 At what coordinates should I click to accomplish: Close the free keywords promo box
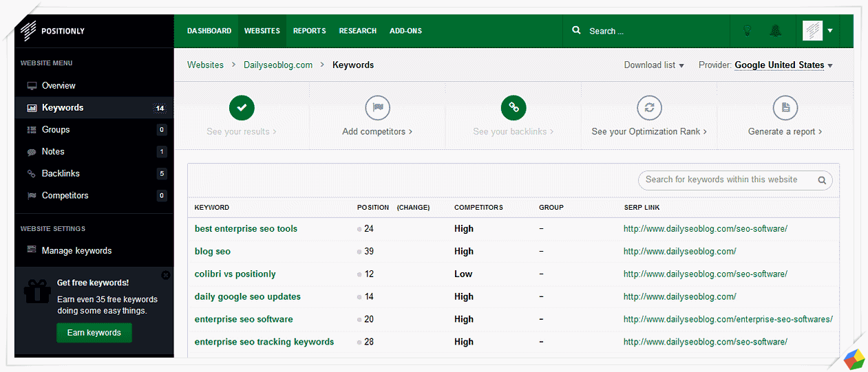165,275
